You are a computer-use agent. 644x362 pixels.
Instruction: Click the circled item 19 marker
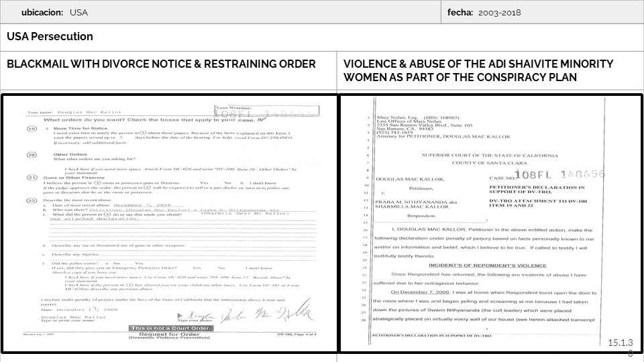(32, 128)
